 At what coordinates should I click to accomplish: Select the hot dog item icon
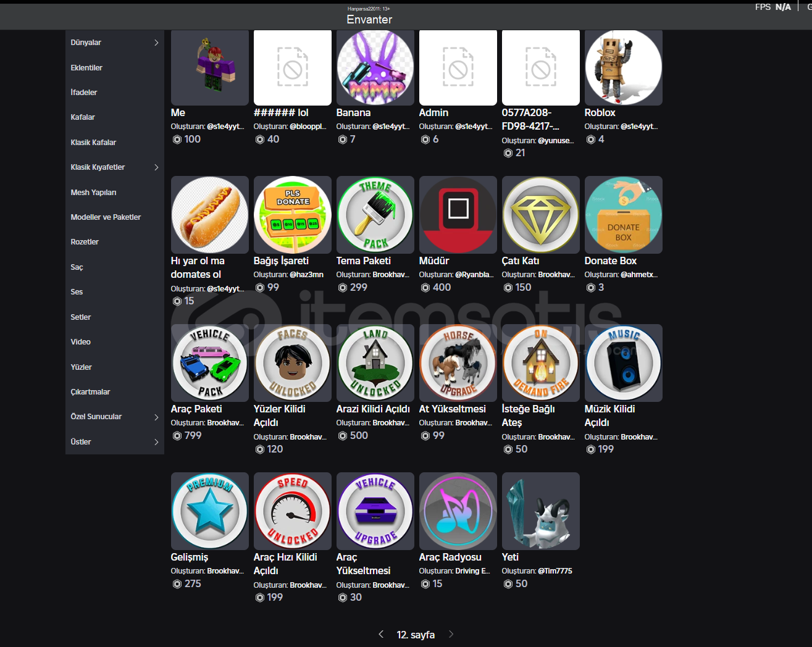point(209,215)
